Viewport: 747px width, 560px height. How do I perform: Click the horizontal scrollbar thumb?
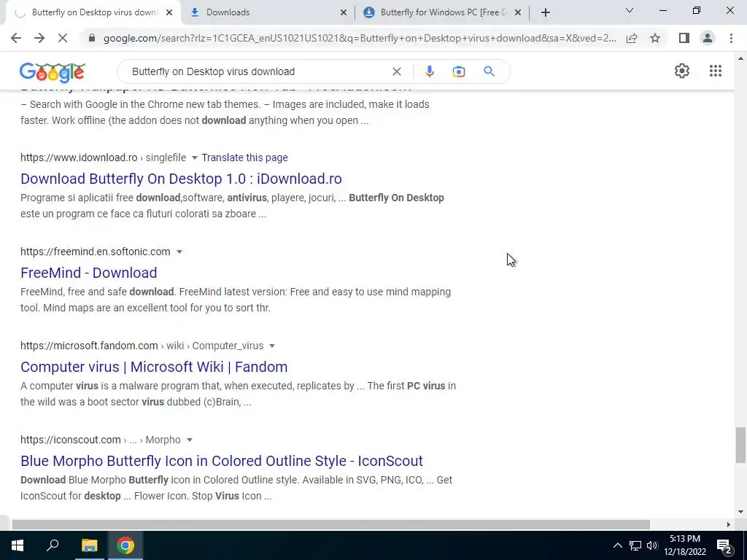[331, 524]
